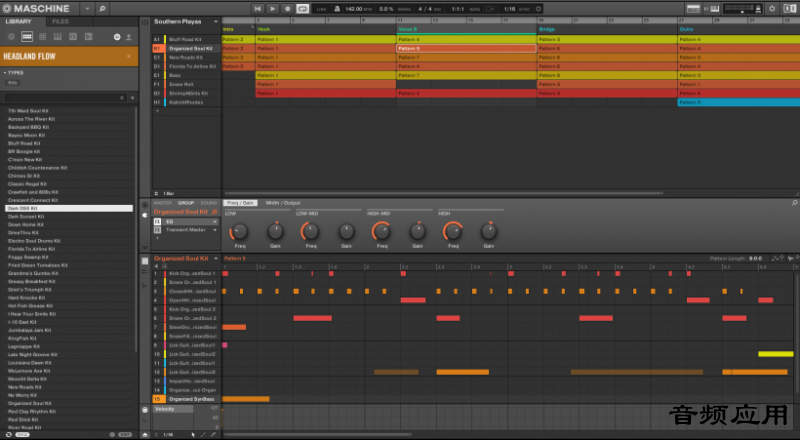The width and height of the screenshot is (800, 440).
Task: Show the mixer view icon
Action: pyautogui.click(x=693, y=9)
